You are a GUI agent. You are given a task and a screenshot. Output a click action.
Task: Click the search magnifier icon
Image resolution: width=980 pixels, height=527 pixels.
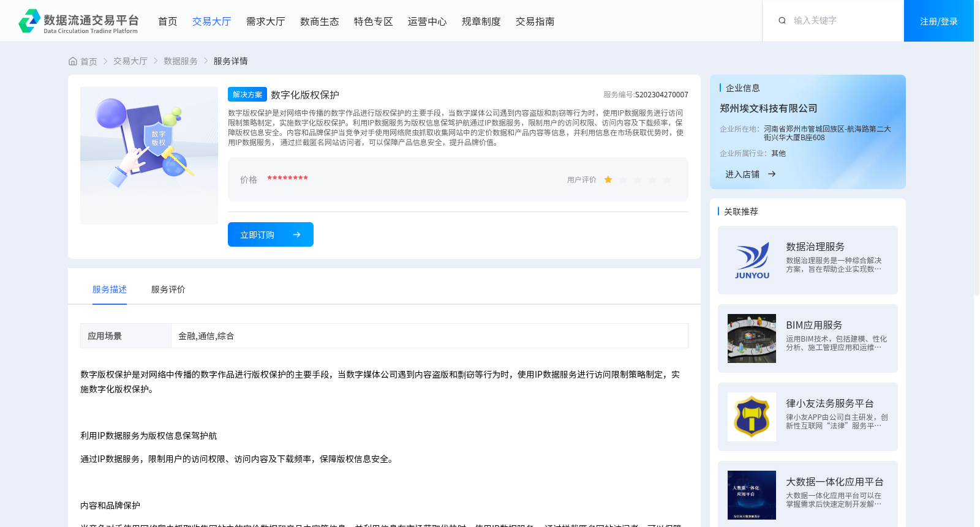(x=782, y=21)
